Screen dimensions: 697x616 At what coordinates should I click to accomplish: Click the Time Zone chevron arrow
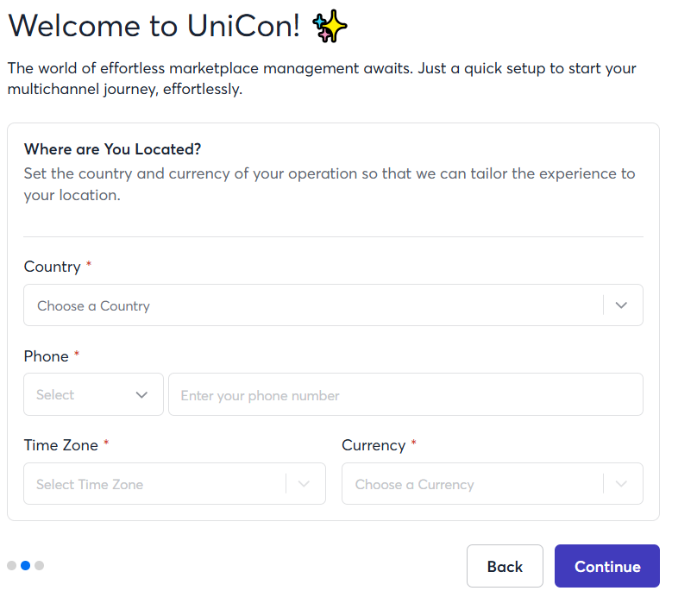pyautogui.click(x=304, y=484)
